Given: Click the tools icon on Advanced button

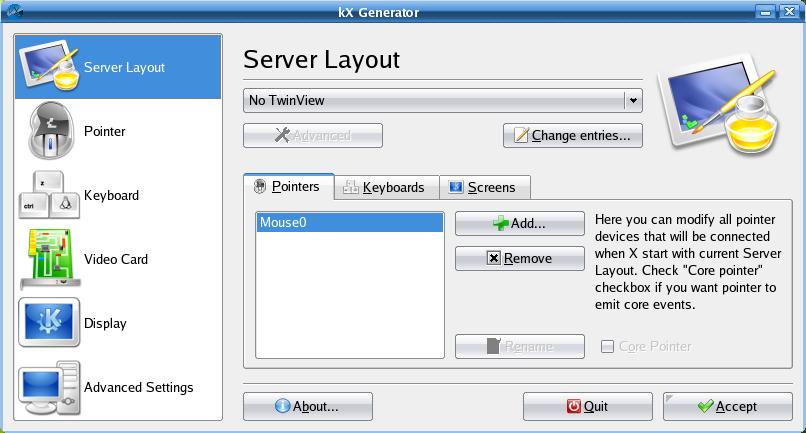Looking at the screenshot, I should click(282, 135).
